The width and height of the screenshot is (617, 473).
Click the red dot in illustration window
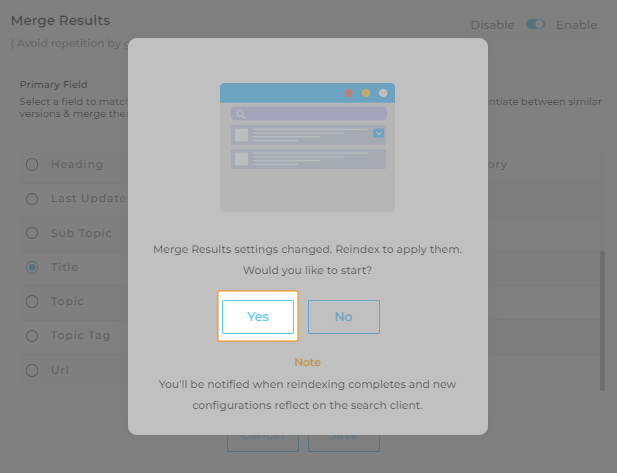coord(349,93)
